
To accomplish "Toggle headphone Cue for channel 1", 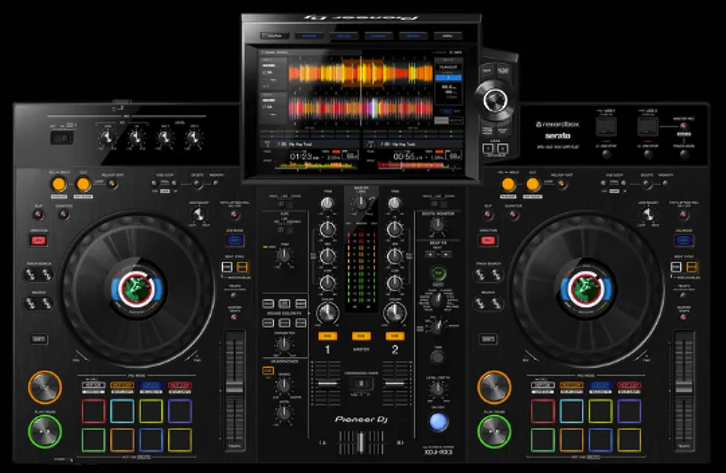I will [x=327, y=336].
